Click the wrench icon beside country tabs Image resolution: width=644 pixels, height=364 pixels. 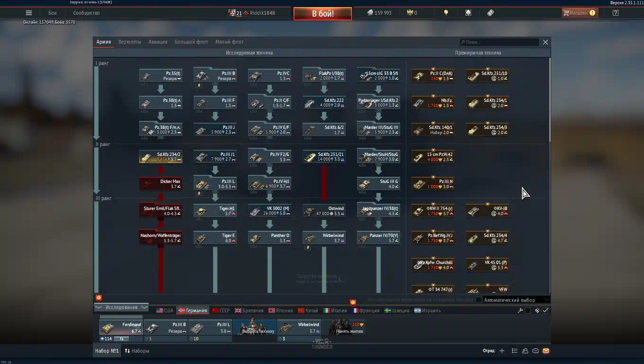coord(520,310)
